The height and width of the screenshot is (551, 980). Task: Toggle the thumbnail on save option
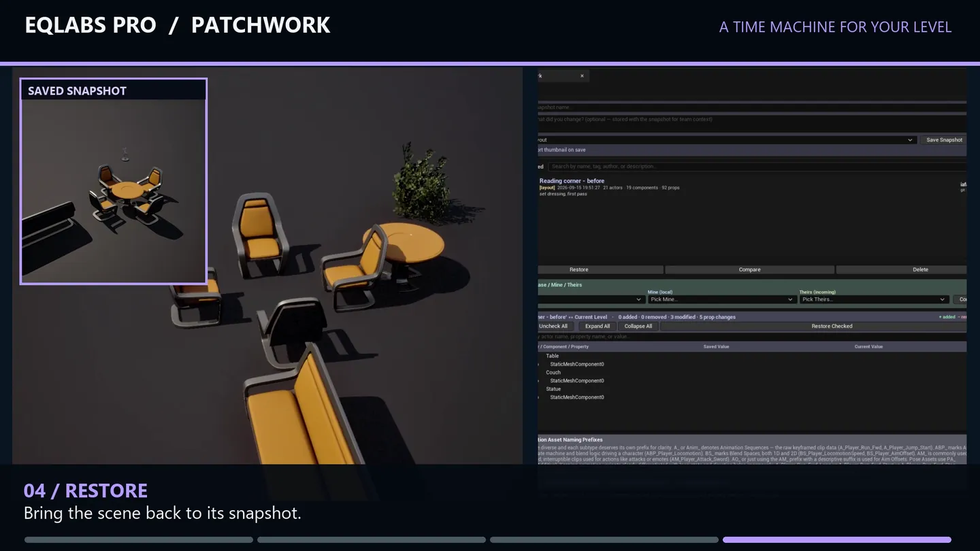tap(561, 150)
